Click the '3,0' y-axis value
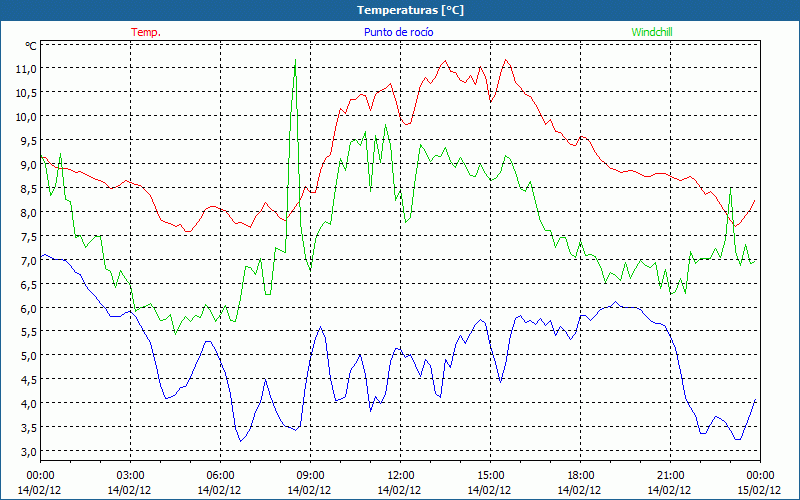 pos(28,452)
